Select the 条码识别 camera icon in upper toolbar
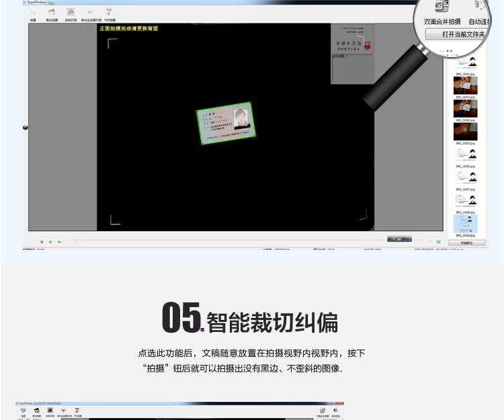 coord(71,13)
